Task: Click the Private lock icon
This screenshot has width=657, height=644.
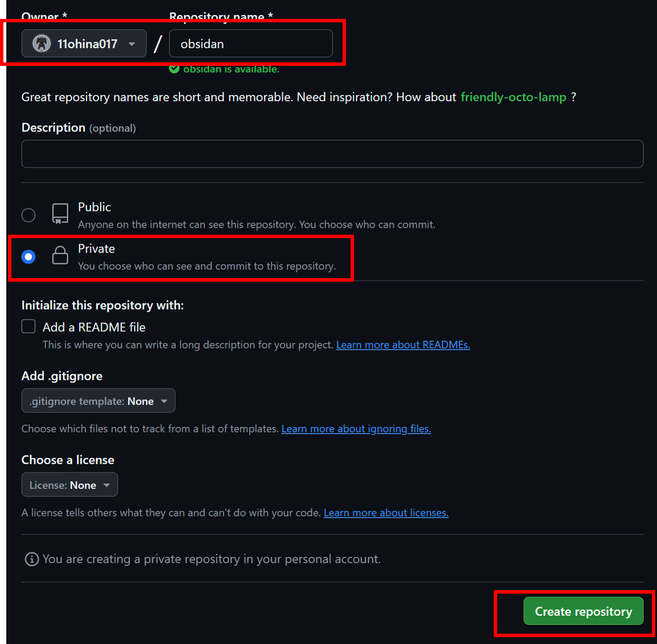Action: (60, 255)
